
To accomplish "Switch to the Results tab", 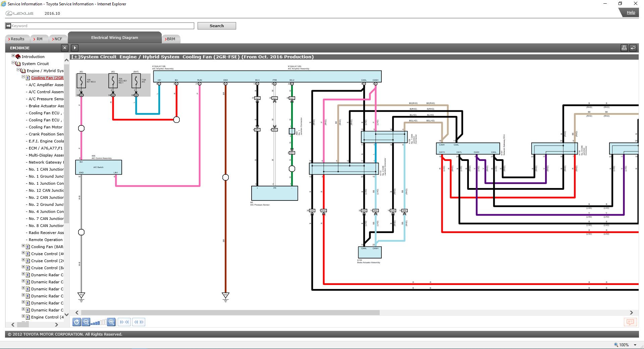I will pos(17,39).
